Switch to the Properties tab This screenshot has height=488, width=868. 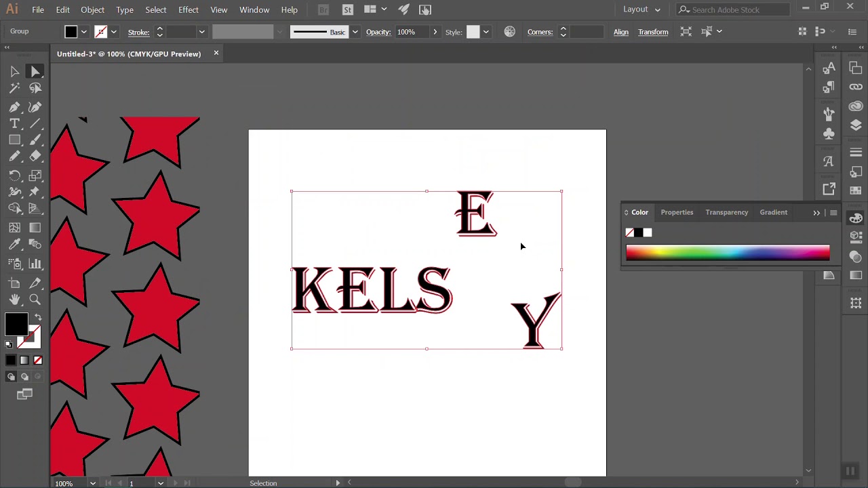coord(677,212)
